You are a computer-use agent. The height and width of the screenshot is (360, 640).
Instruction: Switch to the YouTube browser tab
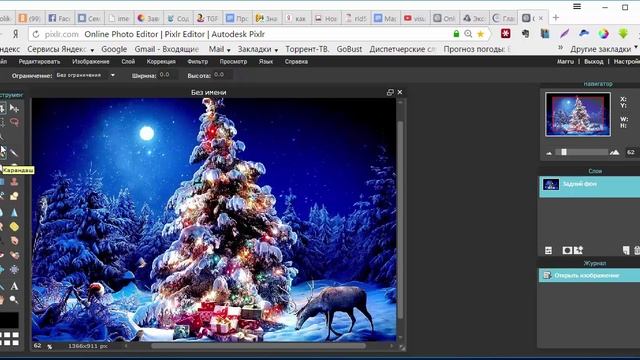[415, 18]
